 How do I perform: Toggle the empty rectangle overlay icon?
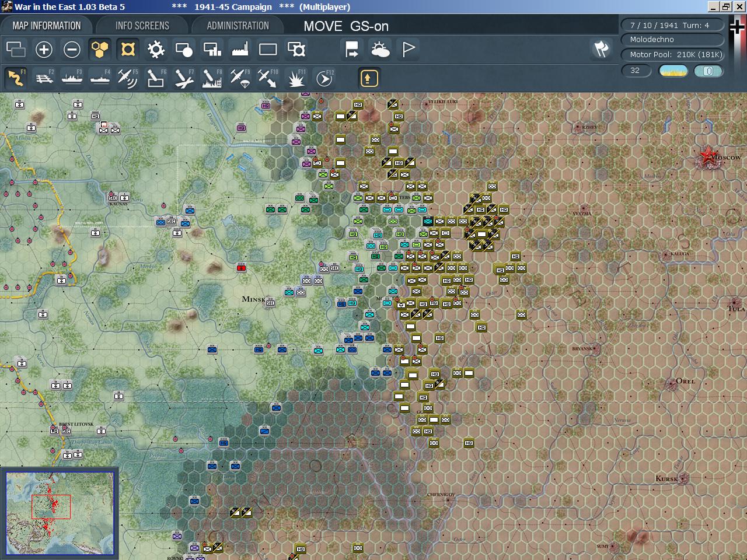pyautogui.click(x=268, y=50)
